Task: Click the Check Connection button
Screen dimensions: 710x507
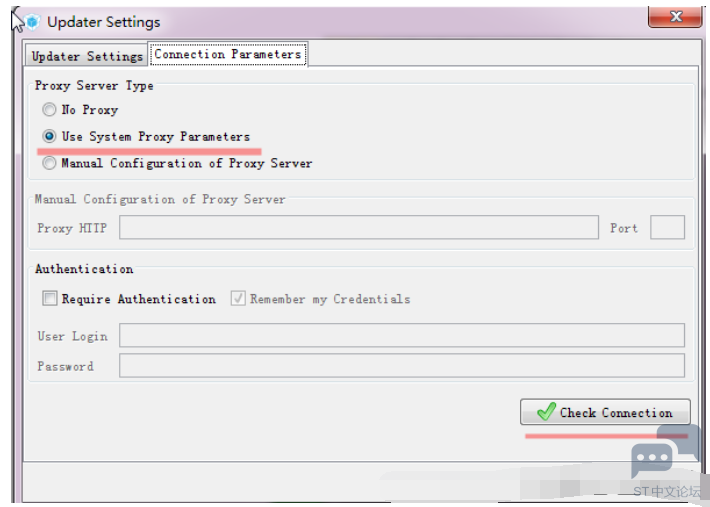Action: coord(605,412)
